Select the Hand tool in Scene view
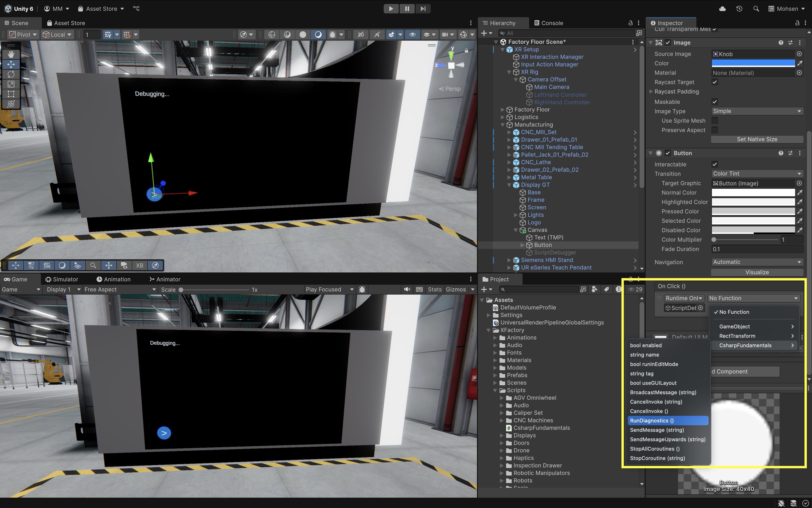The height and width of the screenshot is (508, 812). pyautogui.click(x=11, y=54)
